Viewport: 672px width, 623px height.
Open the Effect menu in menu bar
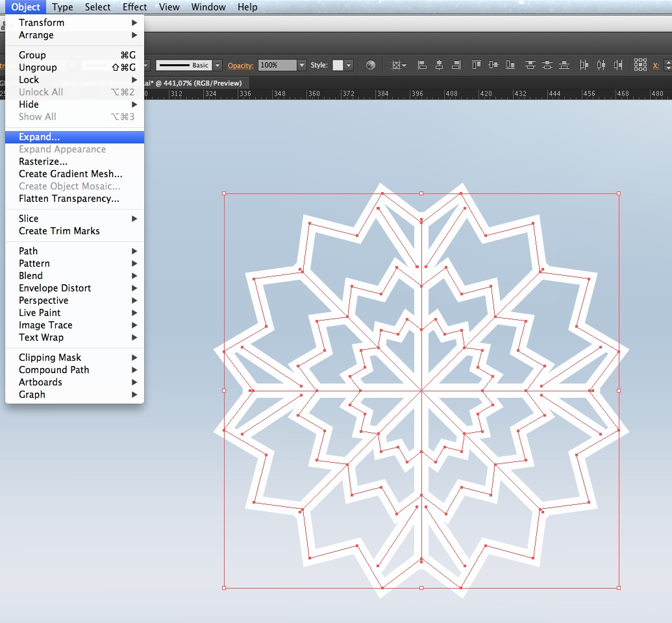pyautogui.click(x=134, y=7)
